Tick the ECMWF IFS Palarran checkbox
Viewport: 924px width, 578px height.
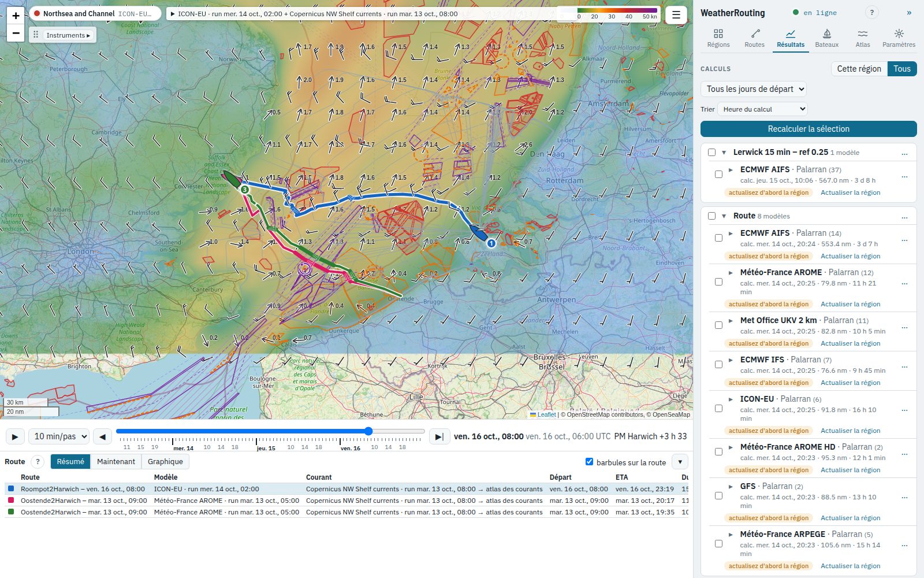pyautogui.click(x=718, y=365)
